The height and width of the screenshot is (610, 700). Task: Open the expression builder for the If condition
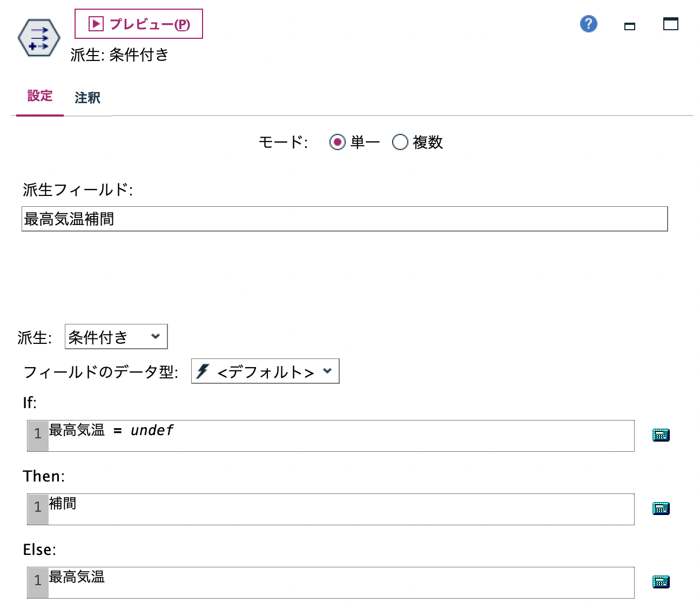tap(660, 435)
